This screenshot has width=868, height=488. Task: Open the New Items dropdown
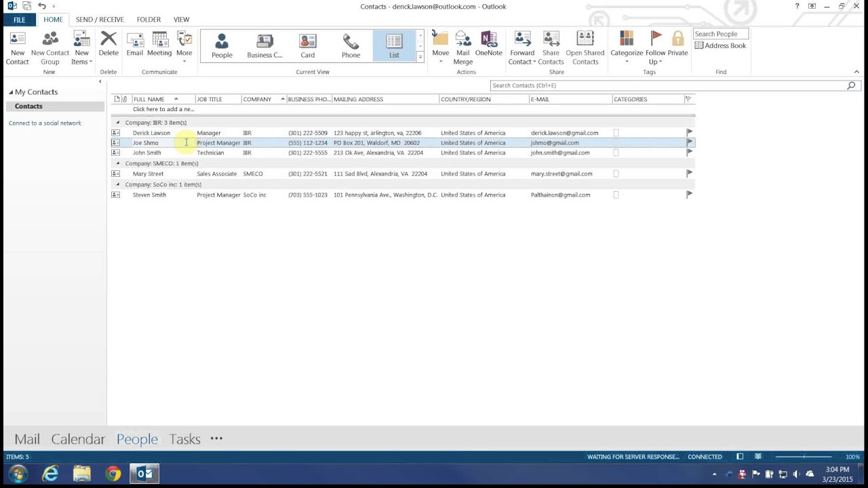point(81,48)
